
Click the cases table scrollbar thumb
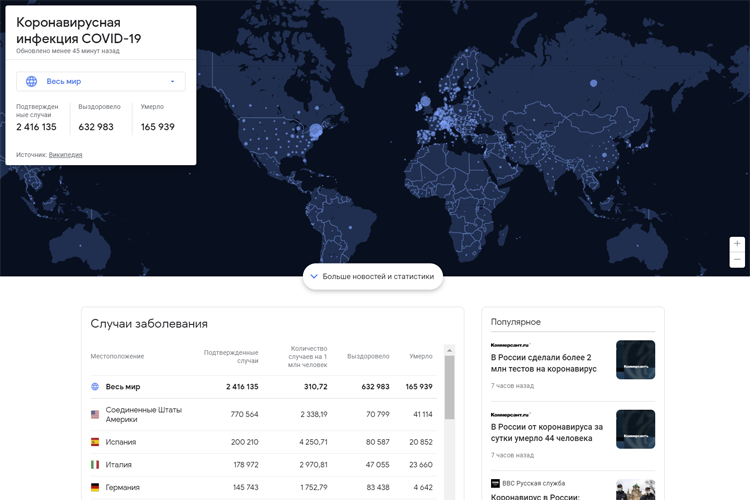(450, 388)
